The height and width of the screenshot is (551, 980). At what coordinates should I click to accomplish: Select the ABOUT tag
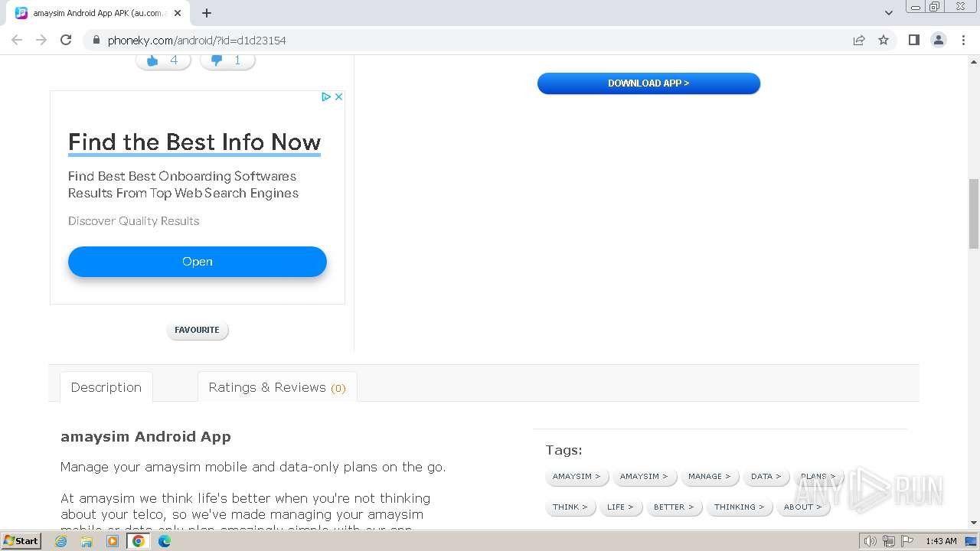[802, 507]
